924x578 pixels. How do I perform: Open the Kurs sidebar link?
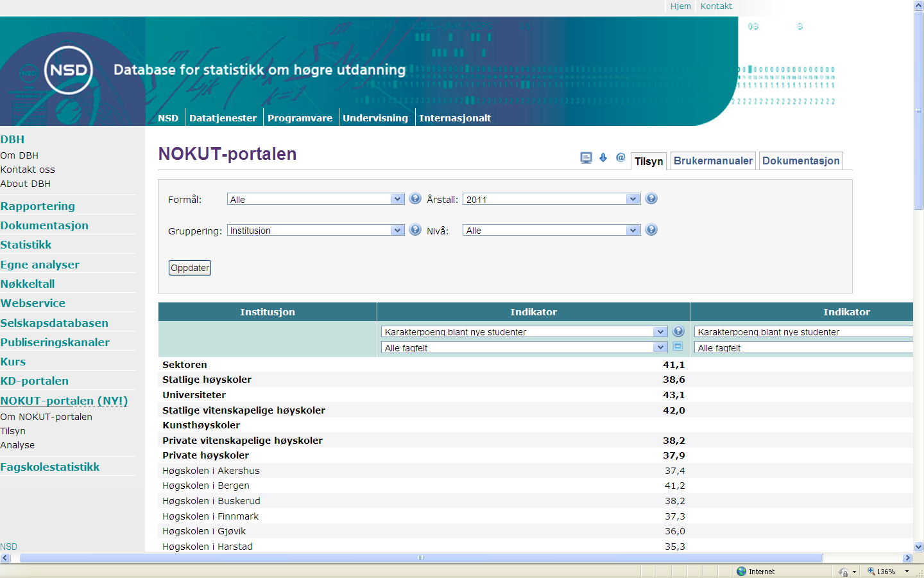(x=13, y=362)
